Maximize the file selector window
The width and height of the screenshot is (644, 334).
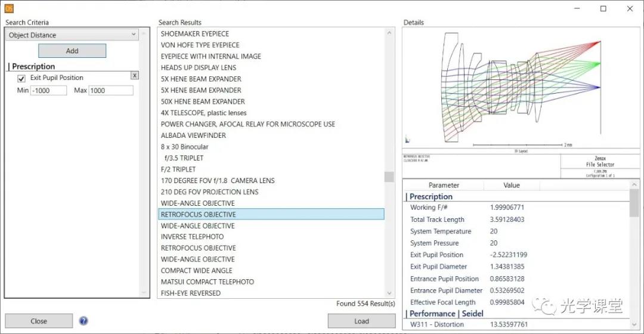[603, 8]
